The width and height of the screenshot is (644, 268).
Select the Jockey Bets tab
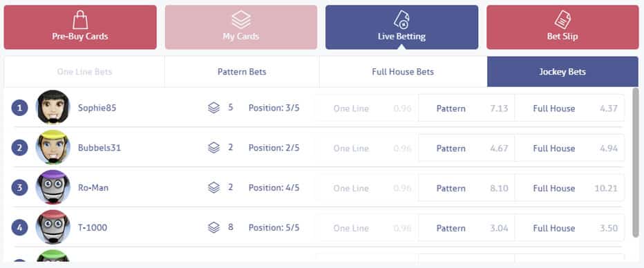(562, 72)
